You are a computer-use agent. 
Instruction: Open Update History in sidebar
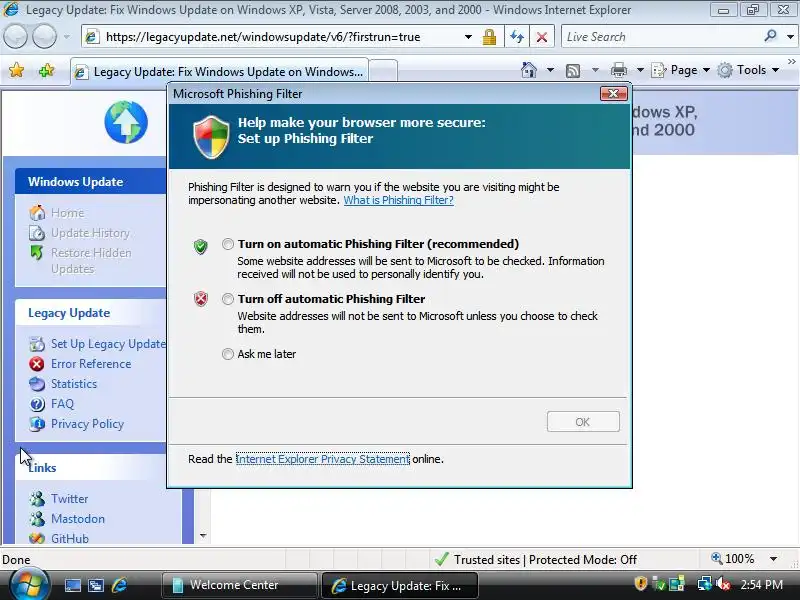pyautogui.click(x=90, y=233)
